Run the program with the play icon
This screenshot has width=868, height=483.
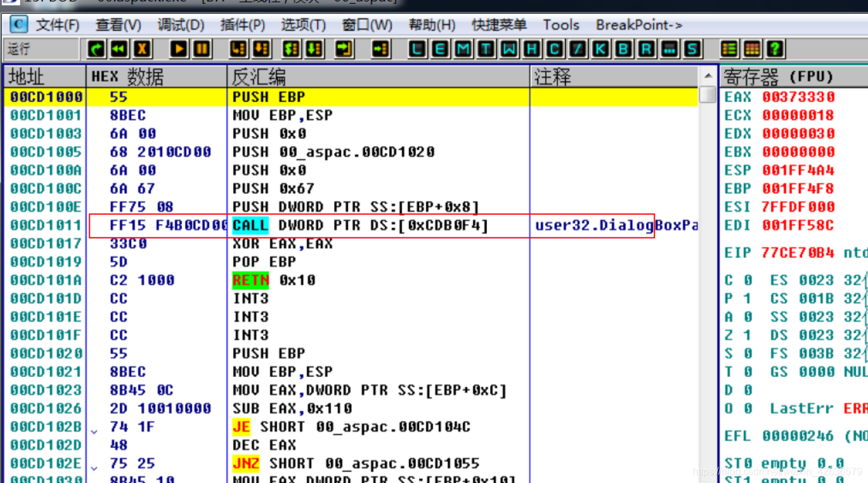(179, 49)
